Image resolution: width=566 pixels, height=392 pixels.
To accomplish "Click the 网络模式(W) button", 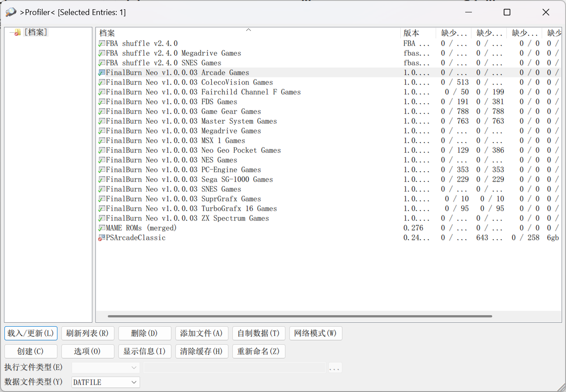I will click(315, 333).
